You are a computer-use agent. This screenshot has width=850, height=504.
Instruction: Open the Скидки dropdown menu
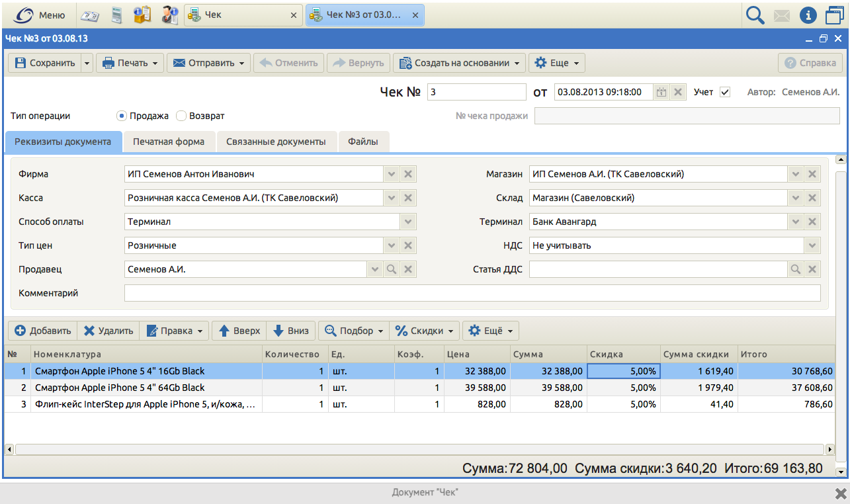click(x=425, y=331)
